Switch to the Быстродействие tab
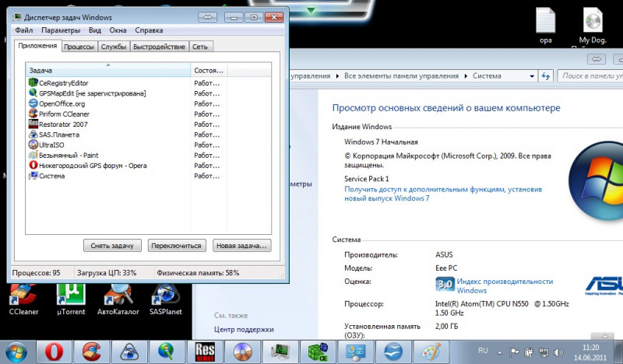Screen dimensions: 623x364 coord(160,47)
